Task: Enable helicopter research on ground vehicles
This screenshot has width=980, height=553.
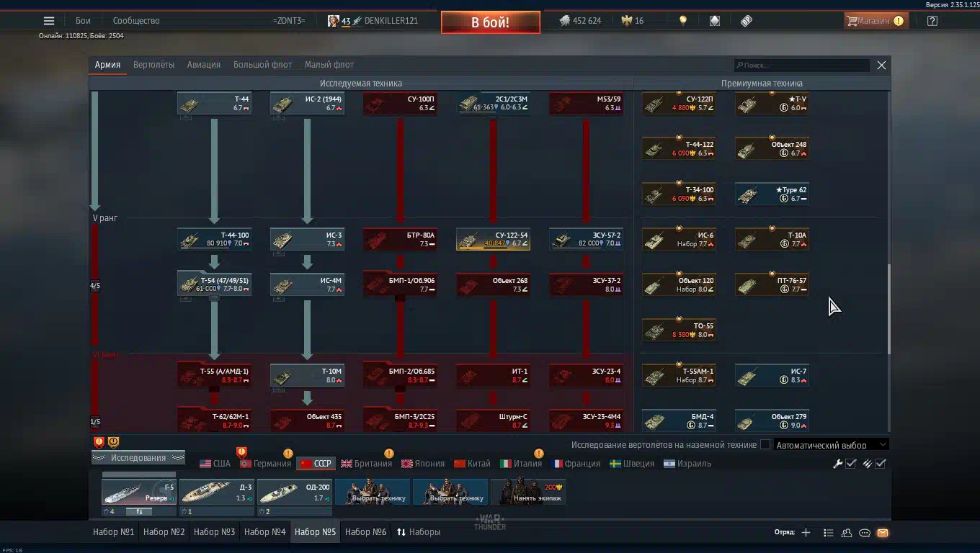Action: [765, 445]
